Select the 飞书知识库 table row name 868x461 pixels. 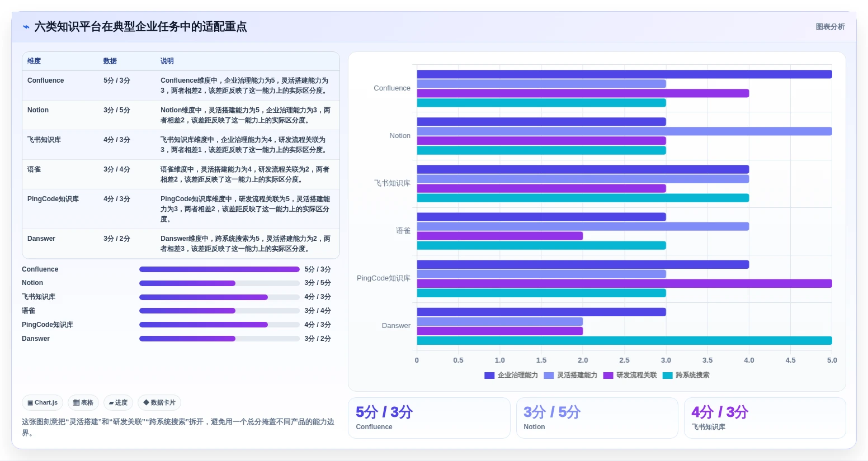(44, 140)
